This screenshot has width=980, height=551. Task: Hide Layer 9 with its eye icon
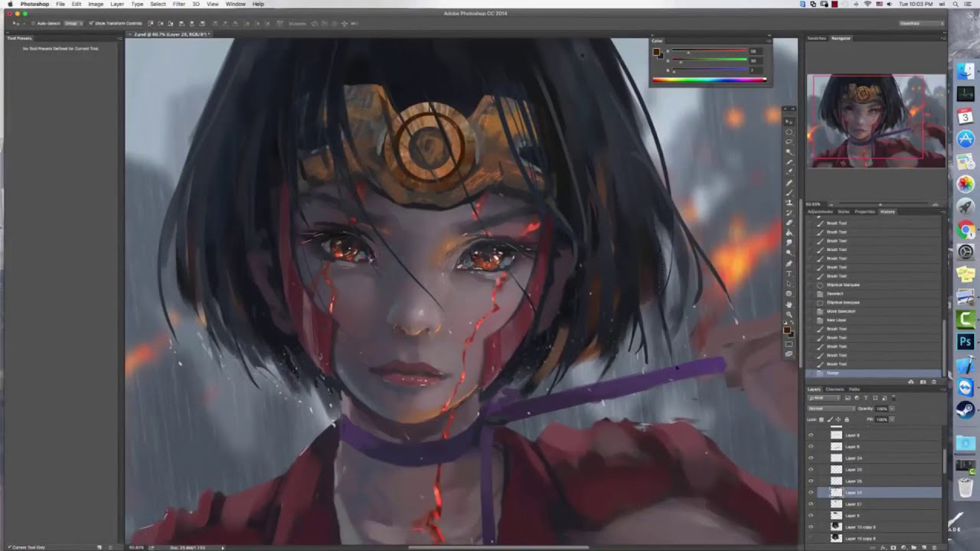coord(811,435)
